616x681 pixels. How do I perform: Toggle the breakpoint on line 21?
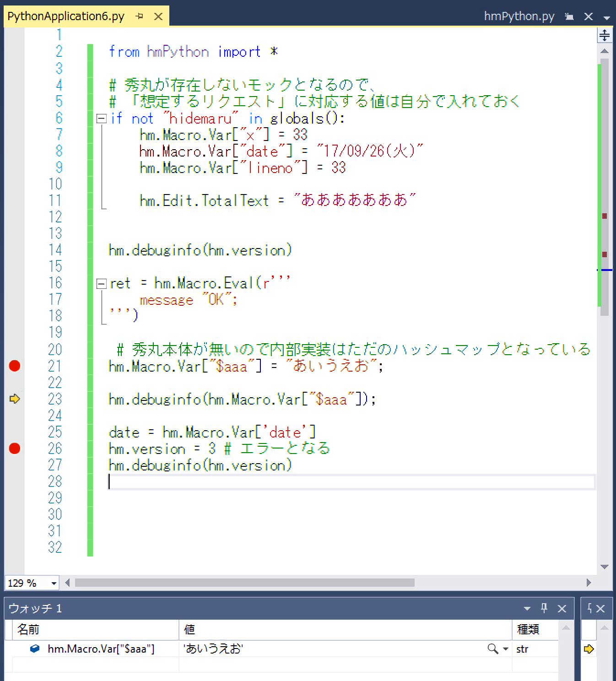point(15,366)
